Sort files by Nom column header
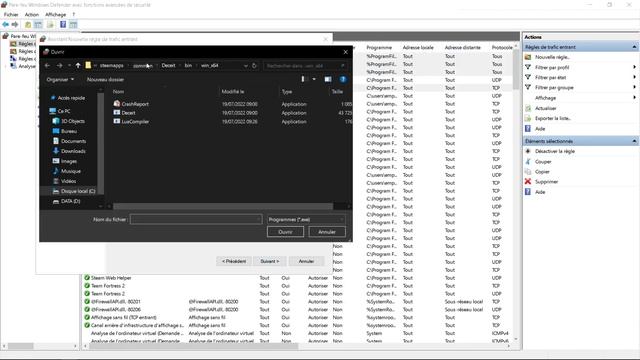 118,91
